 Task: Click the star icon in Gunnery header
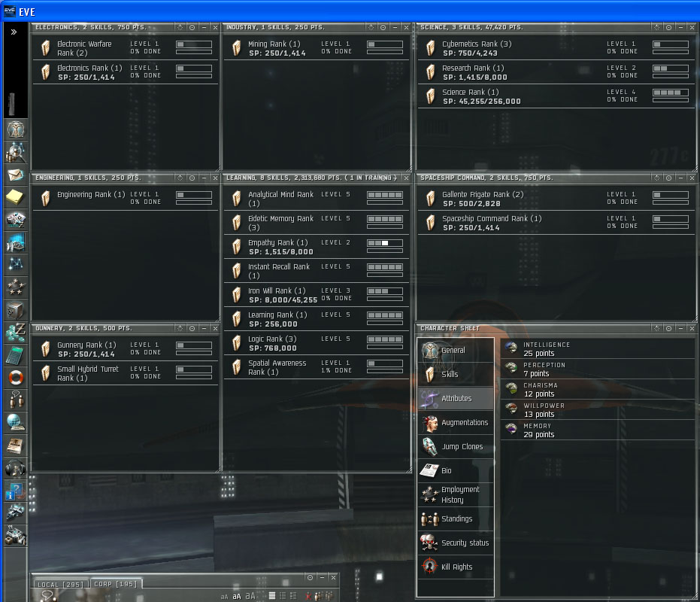coord(180,329)
